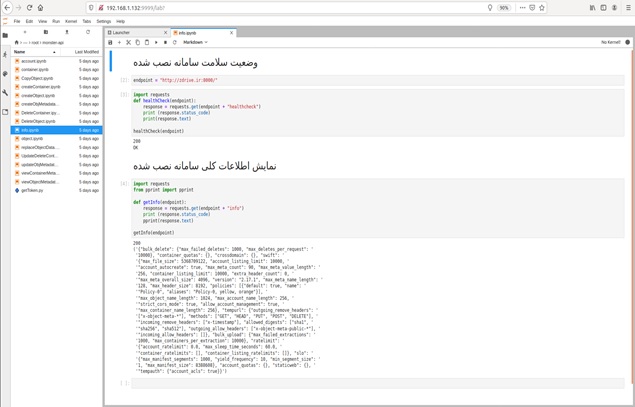Open the Settings menu
This screenshot has width=635, height=407.
pos(104,21)
